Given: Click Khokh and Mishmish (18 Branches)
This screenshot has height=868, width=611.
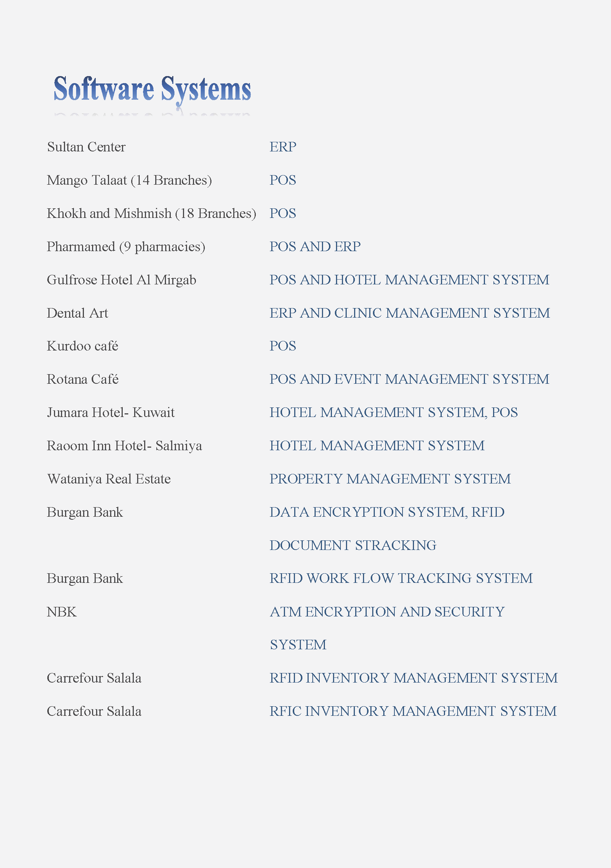Looking at the screenshot, I should click(x=151, y=213).
